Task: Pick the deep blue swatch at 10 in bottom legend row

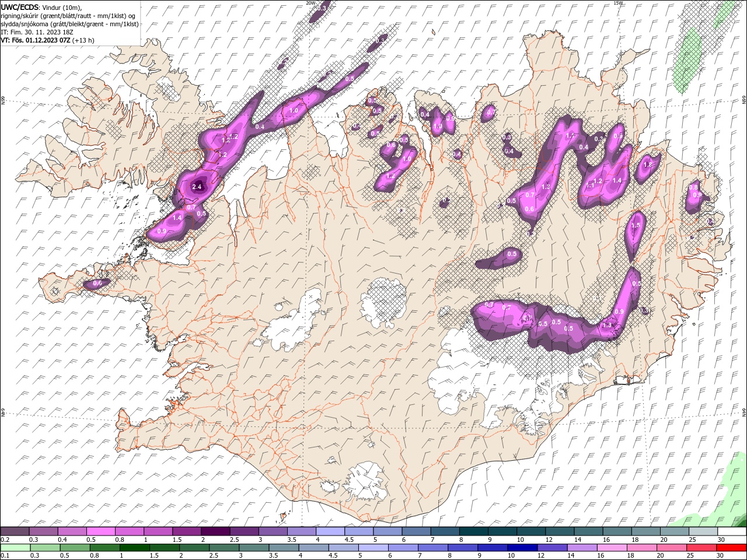Action: [522, 548]
